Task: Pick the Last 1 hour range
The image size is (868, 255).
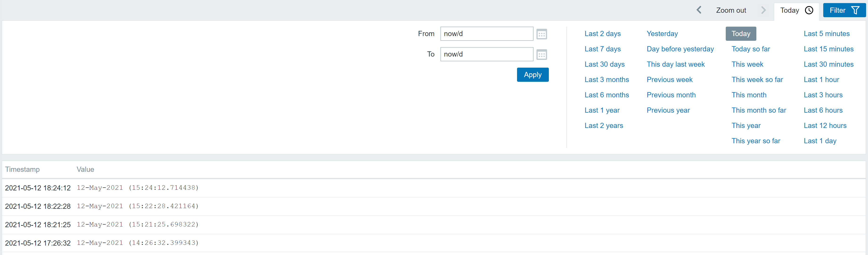Action: tap(821, 80)
